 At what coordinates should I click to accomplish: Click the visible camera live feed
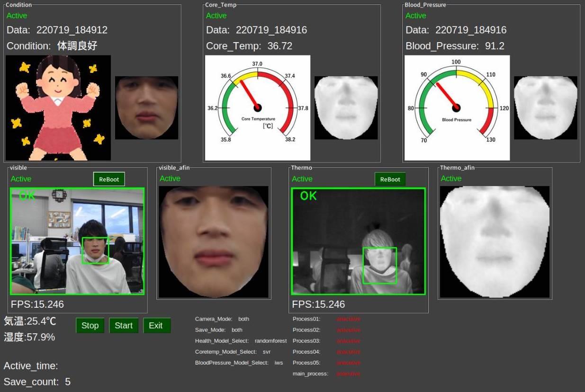tap(77, 241)
